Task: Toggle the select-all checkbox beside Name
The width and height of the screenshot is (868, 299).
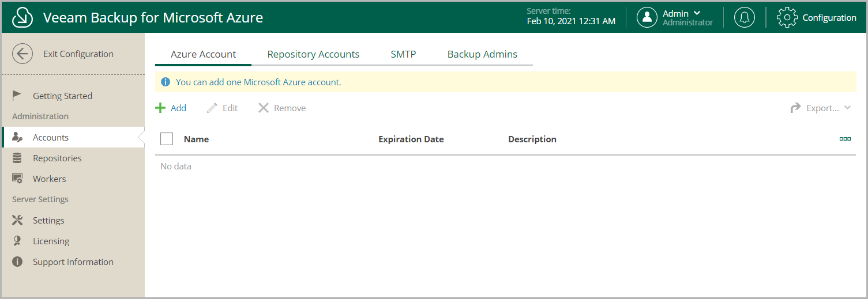Action: pos(167,139)
